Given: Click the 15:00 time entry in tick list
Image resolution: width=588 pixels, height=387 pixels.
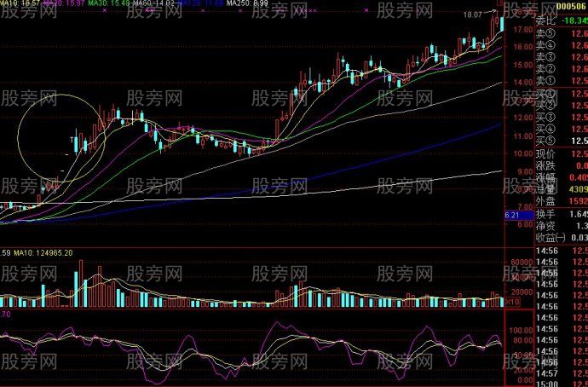Looking at the screenshot, I should tap(547, 384).
